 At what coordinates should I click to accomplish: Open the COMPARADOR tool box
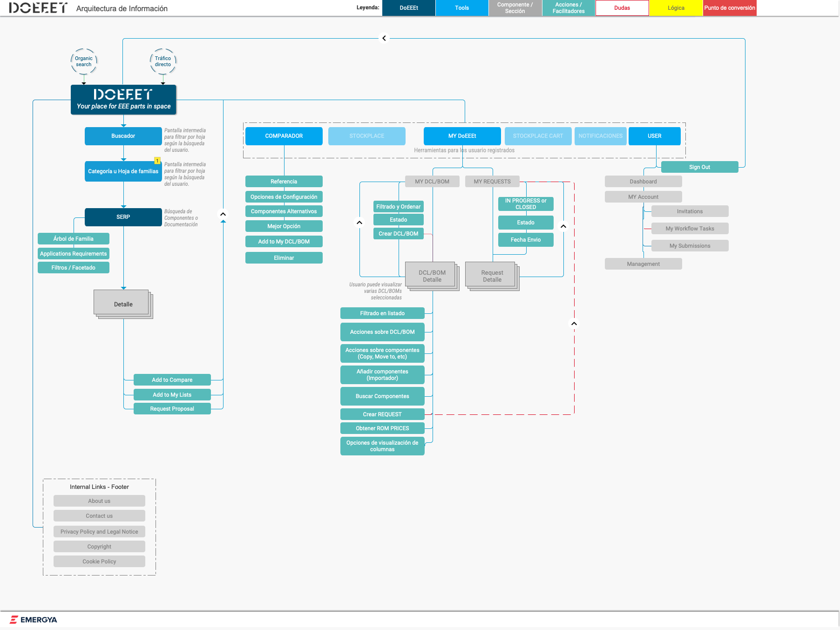[284, 136]
